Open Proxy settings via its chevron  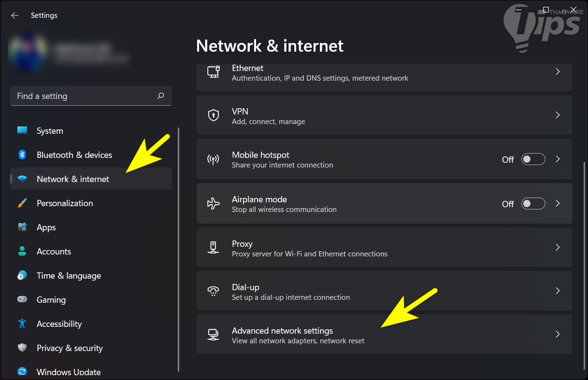click(558, 248)
